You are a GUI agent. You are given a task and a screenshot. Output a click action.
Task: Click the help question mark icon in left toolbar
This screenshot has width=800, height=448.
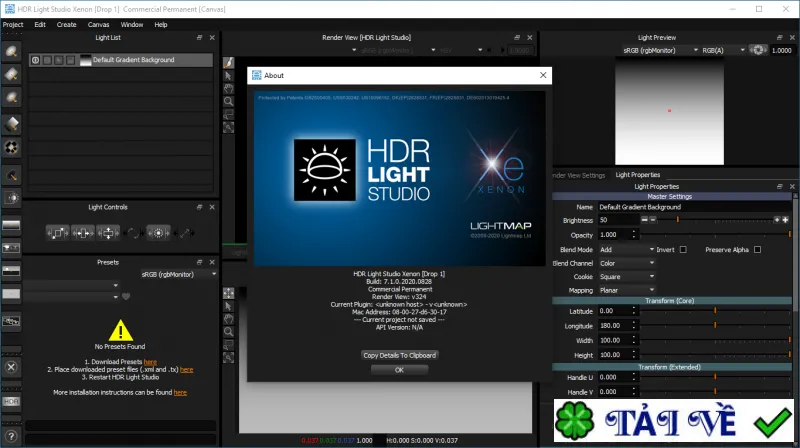(x=11, y=436)
